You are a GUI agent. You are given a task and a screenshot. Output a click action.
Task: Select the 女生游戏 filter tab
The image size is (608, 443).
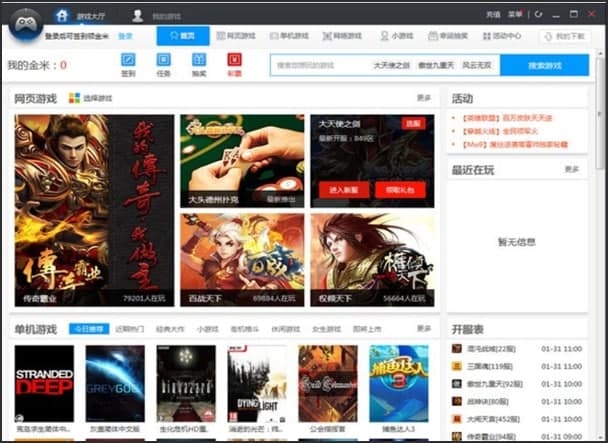coord(326,329)
